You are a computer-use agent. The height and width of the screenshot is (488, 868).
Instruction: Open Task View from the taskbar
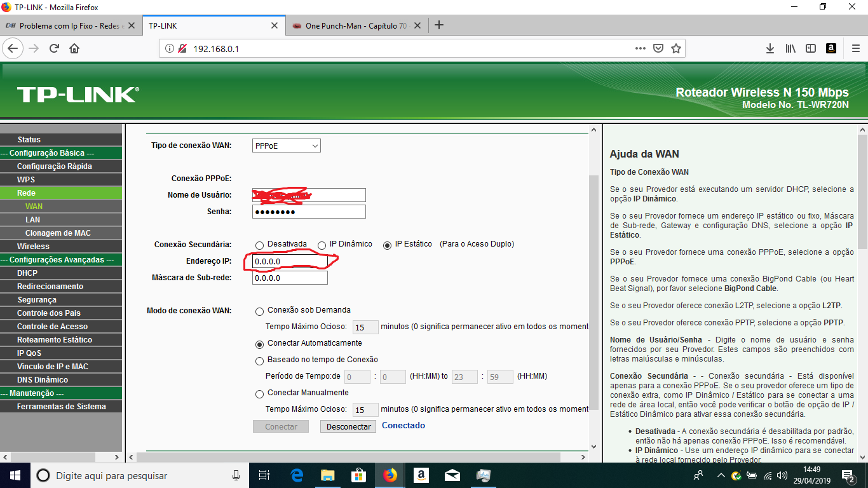tap(264, 475)
